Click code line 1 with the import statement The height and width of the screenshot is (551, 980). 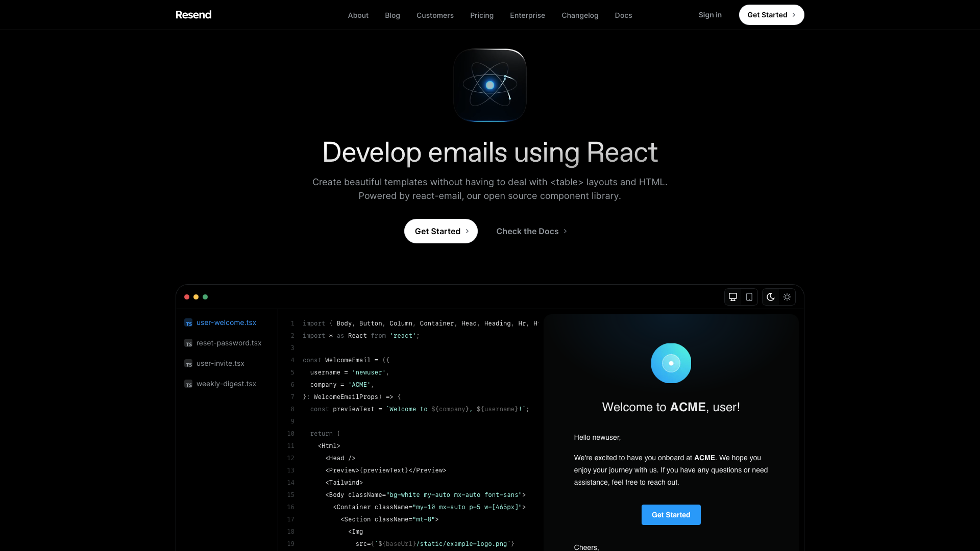tap(421, 323)
